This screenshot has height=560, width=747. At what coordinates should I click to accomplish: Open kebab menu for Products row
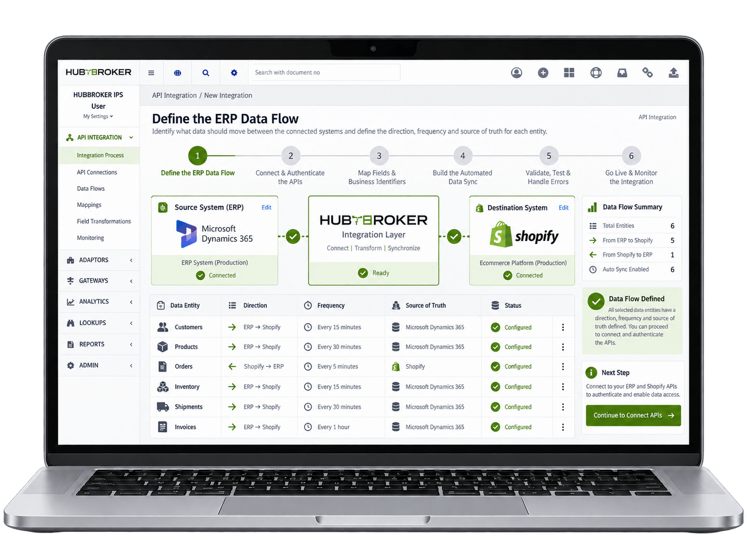pos(563,347)
